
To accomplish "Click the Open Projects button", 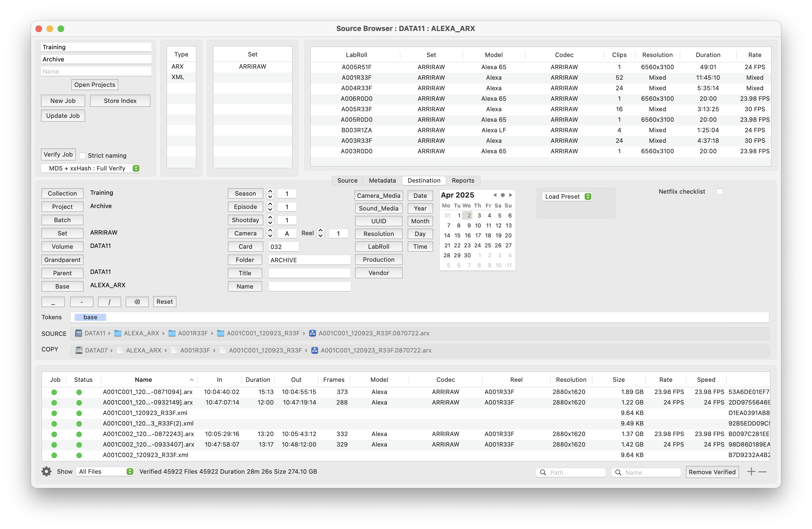I will (x=95, y=85).
